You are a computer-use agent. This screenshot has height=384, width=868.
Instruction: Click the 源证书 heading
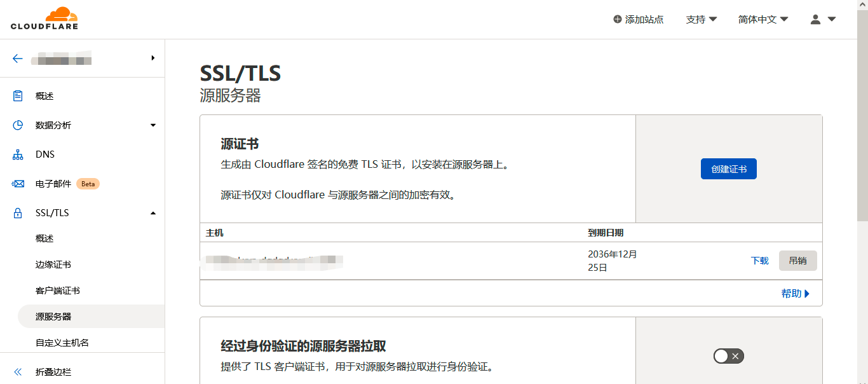click(x=240, y=144)
